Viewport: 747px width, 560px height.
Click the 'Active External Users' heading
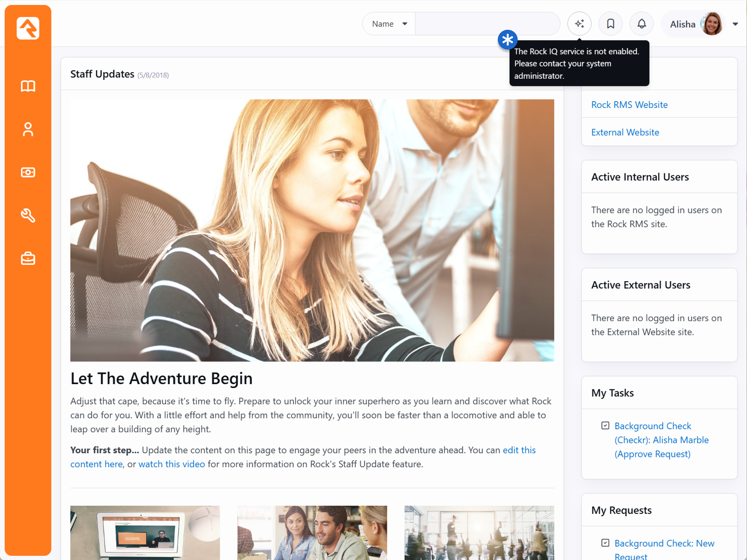(x=640, y=285)
